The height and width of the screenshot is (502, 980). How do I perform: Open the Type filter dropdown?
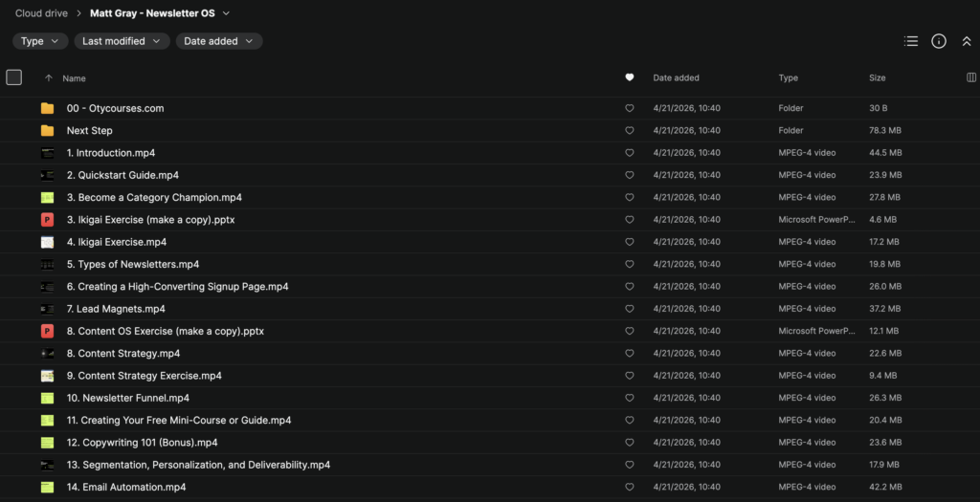40,41
